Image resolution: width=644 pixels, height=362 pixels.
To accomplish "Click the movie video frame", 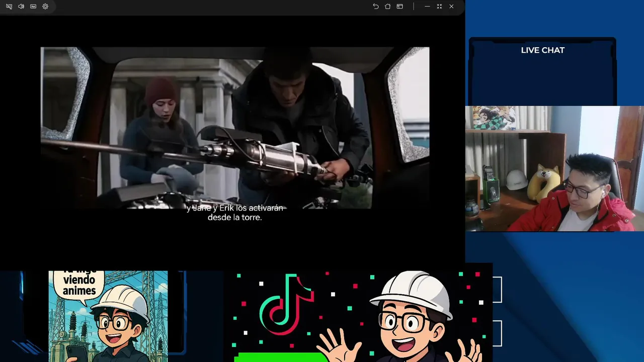I will [235, 128].
